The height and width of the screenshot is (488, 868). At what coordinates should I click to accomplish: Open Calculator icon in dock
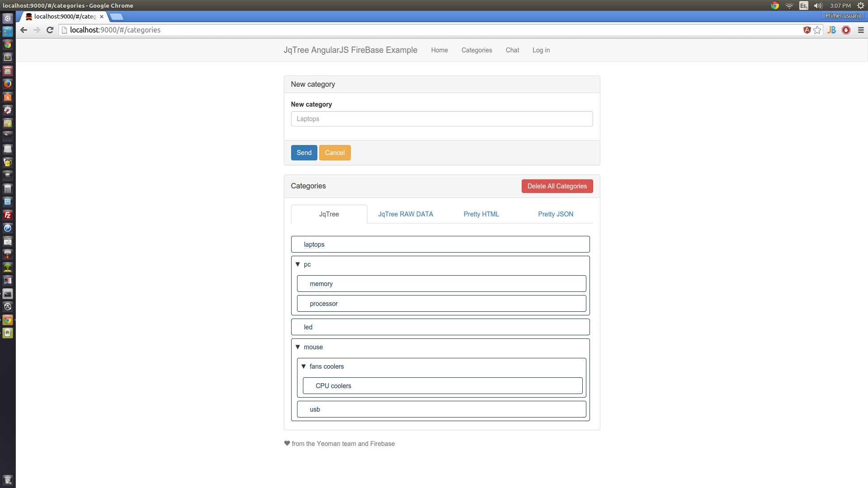8,189
